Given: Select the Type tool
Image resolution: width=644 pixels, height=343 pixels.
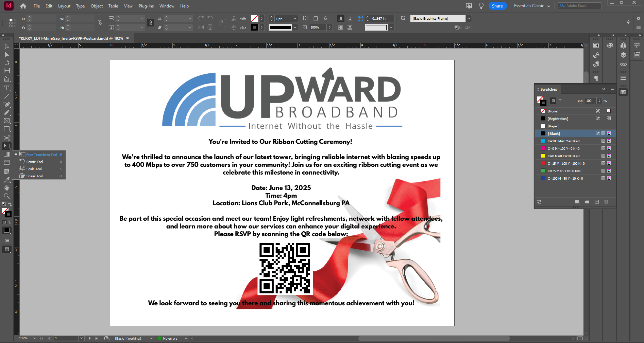Looking at the screenshot, I should (x=6, y=88).
